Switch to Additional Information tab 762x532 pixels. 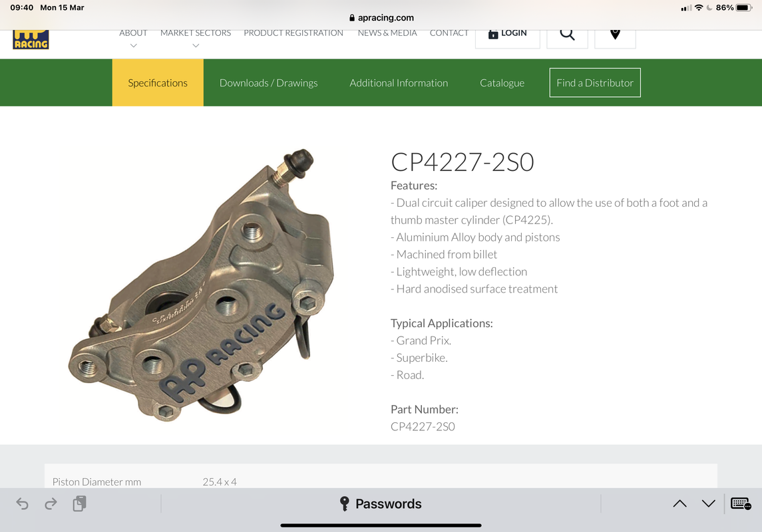click(x=399, y=83)
